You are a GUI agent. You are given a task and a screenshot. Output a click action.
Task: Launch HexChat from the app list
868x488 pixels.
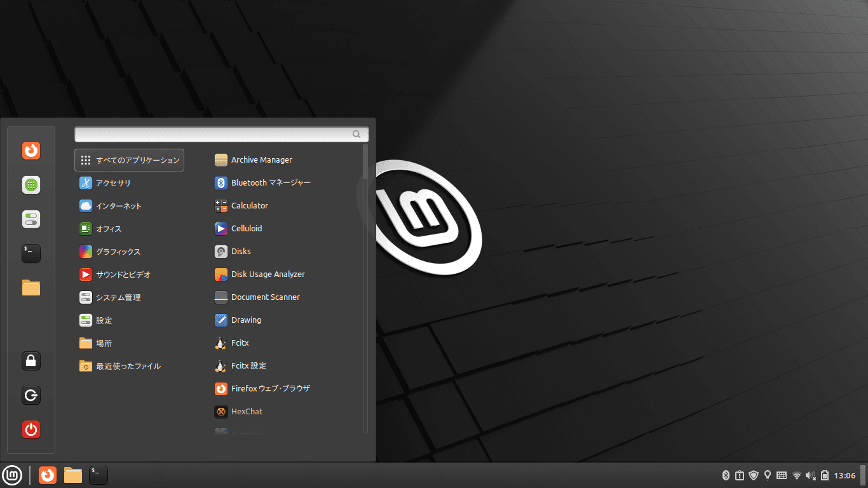pos(286,411)
